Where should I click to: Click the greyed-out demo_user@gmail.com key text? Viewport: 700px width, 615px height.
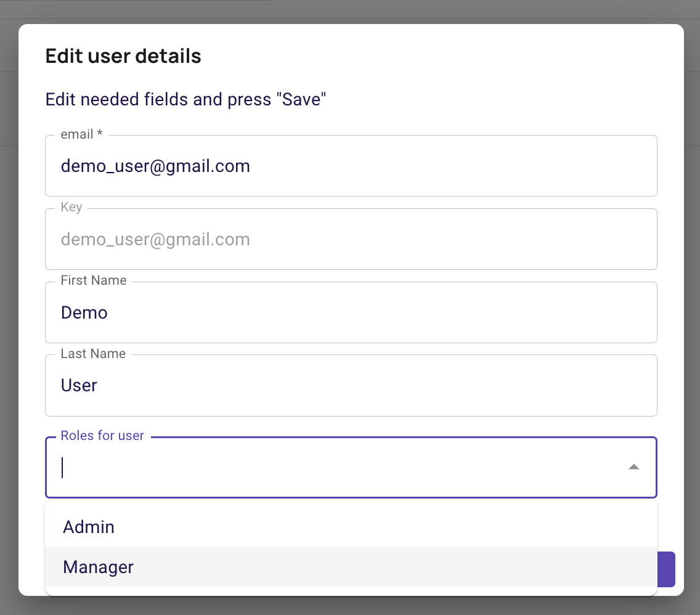(x=155, y=240)
